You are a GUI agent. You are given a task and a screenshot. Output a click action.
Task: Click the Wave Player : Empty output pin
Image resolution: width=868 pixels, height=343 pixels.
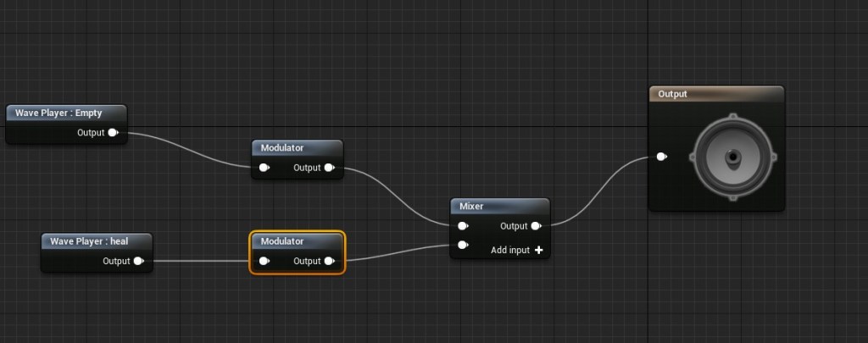pos(114,133)
